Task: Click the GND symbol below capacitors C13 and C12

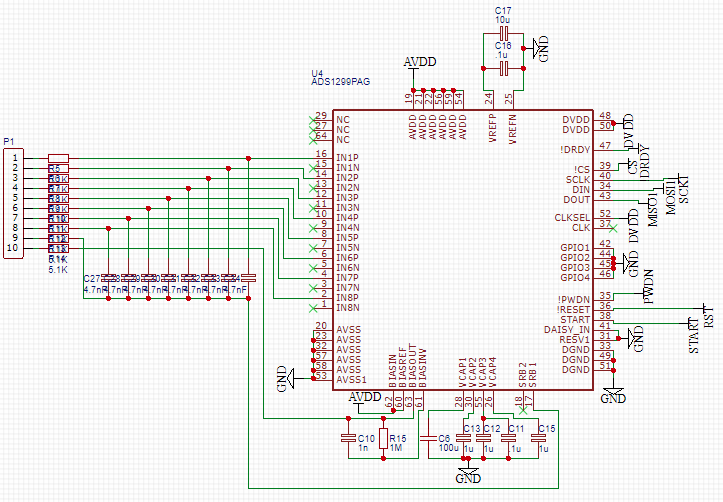Action: tap(468, 474)
